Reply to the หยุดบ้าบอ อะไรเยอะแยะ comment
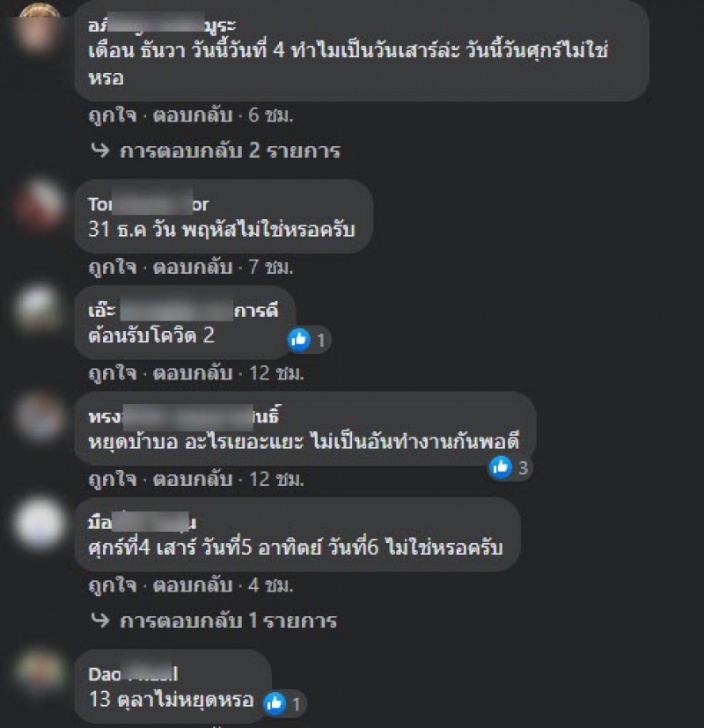 [193, 479]
